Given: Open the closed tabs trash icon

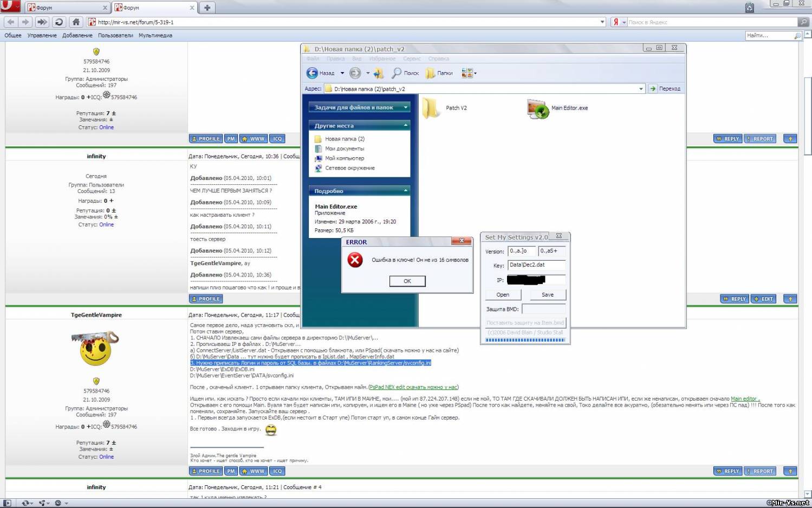Looking at the screenshot, I should pyautogui.click(x=749, y=8).
